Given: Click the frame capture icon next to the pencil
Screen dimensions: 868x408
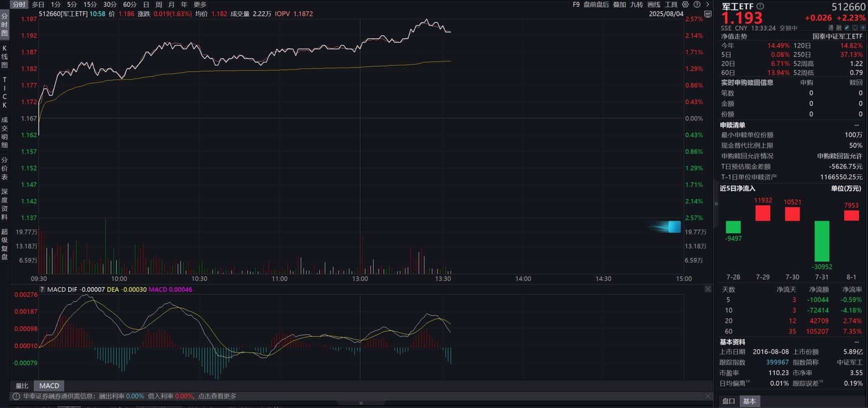Looking at the screenshot, I should 855,28.
